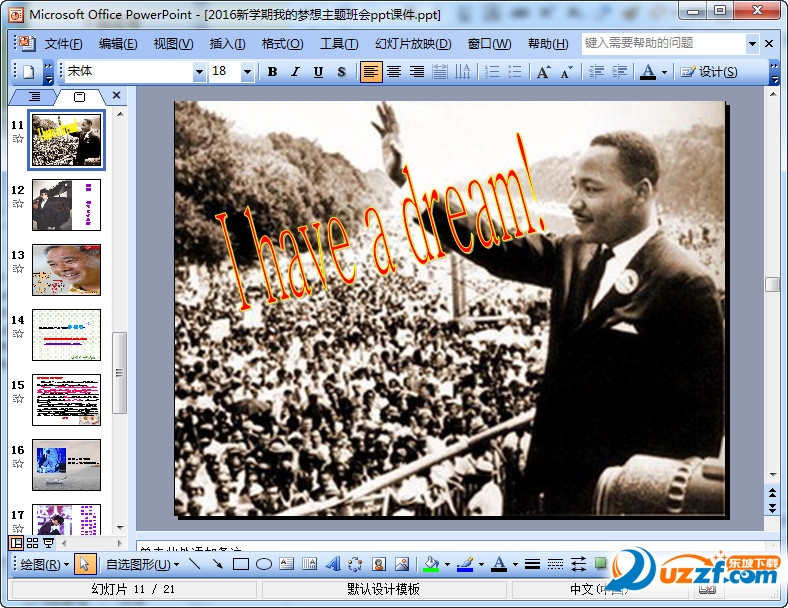Open 幻灯片放映(D) menu
Image resolution: width=788 pixels, height=608 pixels.
(413, 44)
